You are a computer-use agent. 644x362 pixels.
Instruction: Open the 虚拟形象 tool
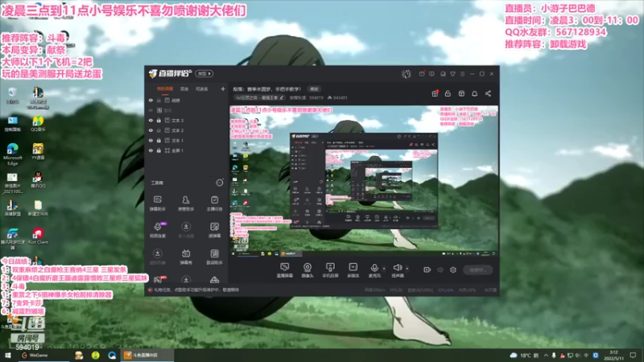click(157, 257)
